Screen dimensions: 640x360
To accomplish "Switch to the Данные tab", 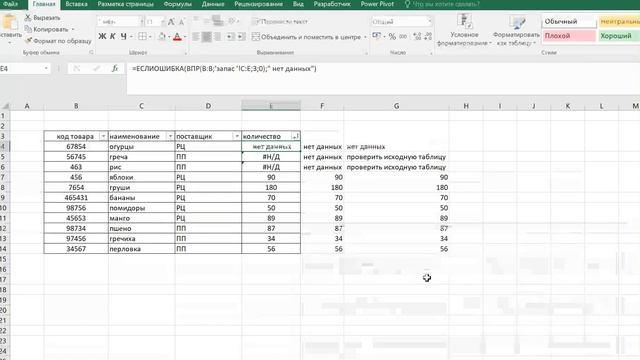I will click(213, 4).
